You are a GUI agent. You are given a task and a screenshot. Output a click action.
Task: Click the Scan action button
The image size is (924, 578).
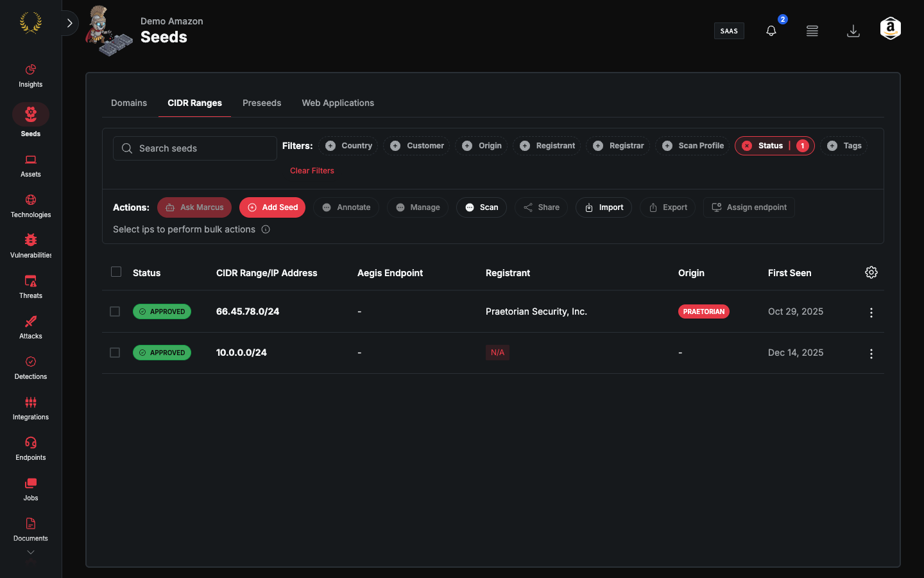[481, 207]
